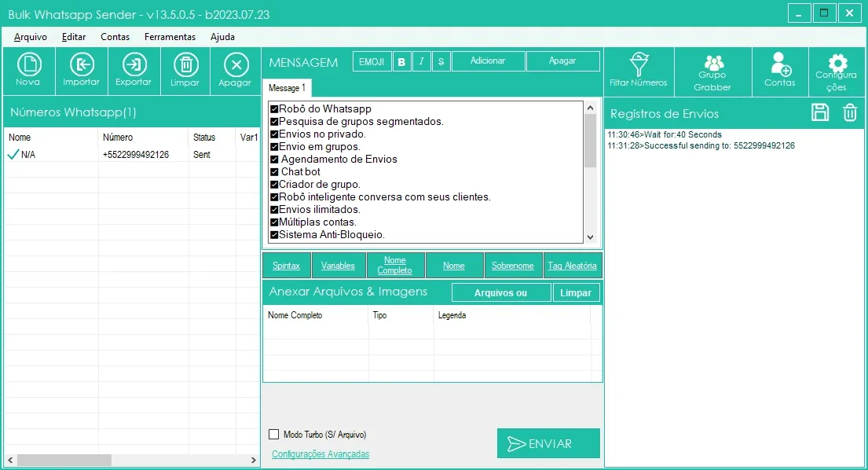Viewport: 868px width, 470px height.
Task: Delete send logs with the trash icon
Action: point(850,112)
